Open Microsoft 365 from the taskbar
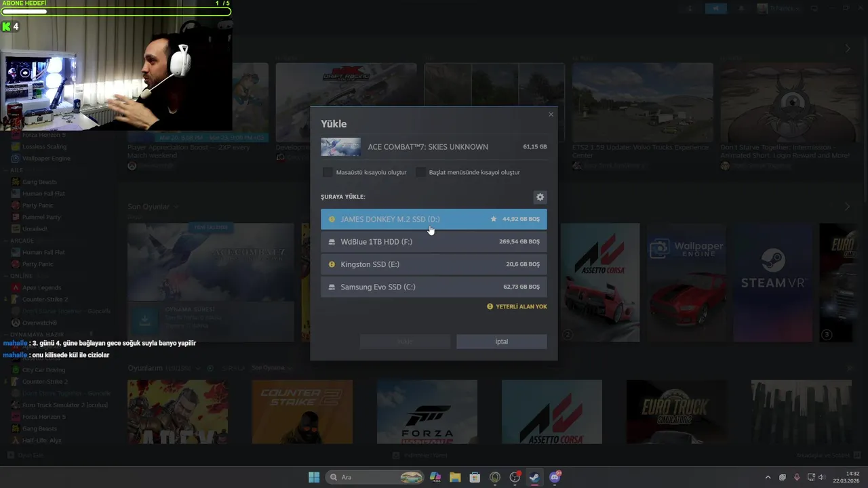Screen dimensions: 868x488 [x=435, y=477]
